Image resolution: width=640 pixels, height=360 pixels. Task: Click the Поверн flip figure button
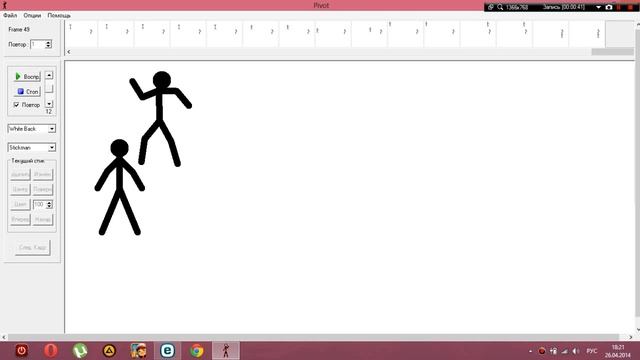pyautogui.click(x=42, y=189)
